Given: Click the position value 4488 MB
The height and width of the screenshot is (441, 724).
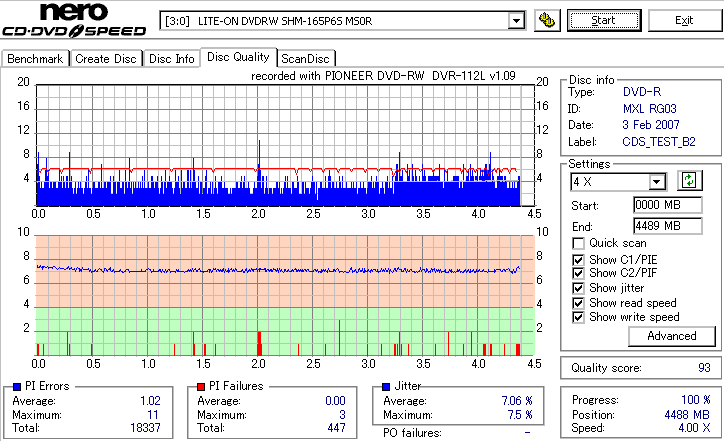Looking at the screenshot, I should pyautogui.click(x=687, y=415).
